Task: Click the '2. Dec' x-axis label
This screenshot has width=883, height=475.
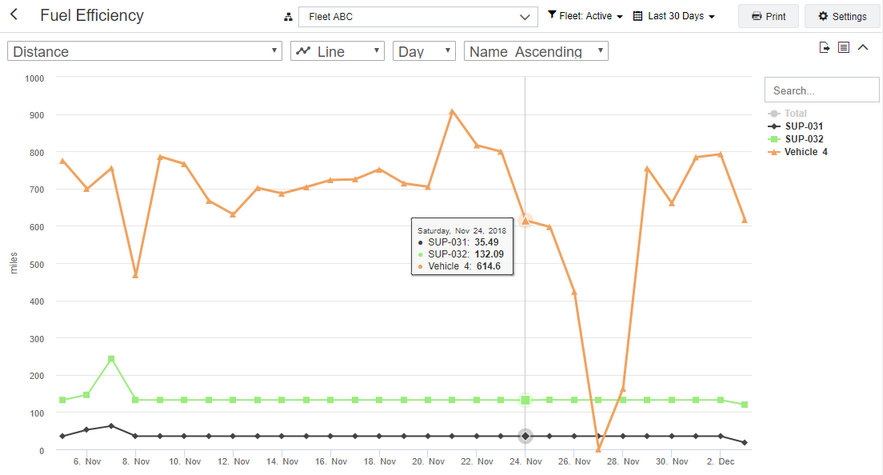Action: (x=720, y=461)
